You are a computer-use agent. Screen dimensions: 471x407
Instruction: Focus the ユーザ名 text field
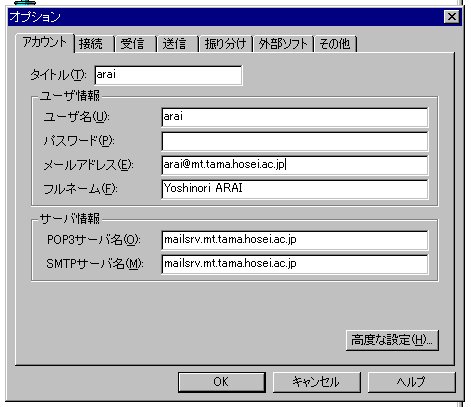295,117
